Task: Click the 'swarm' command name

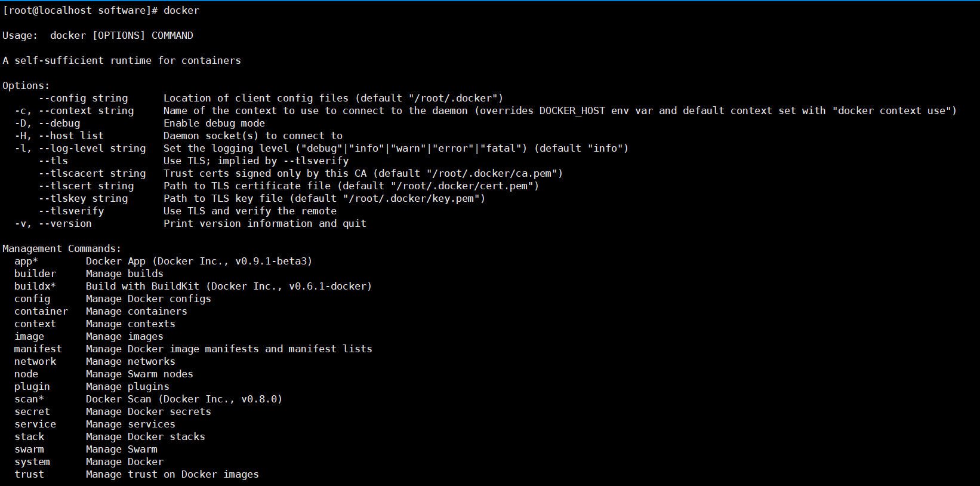Action: (x=29, y=449)
